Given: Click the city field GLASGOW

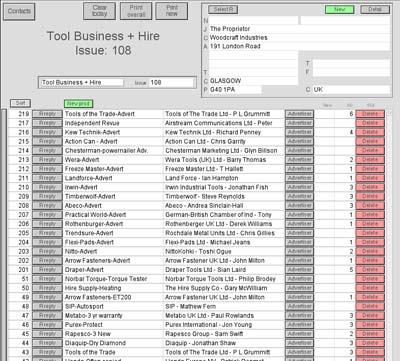Looking at the screenshot, I should click(253, 81).
